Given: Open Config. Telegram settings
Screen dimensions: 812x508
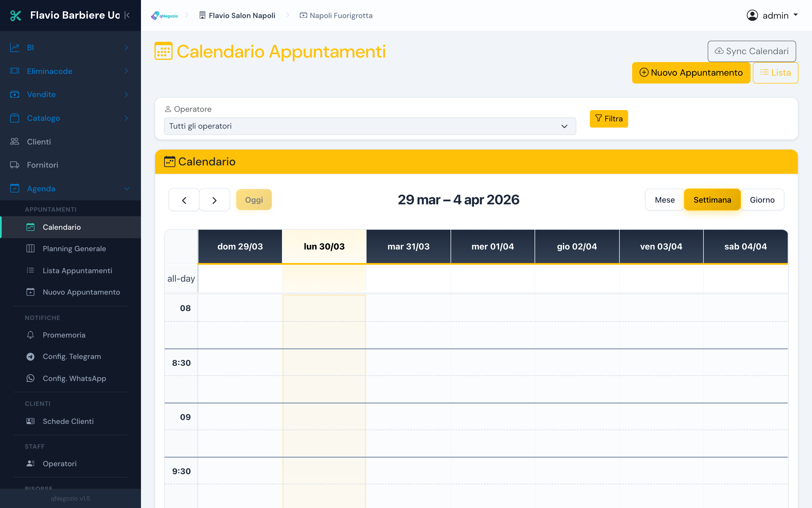Looking at the screenshot, I should (x=70, y=356).
